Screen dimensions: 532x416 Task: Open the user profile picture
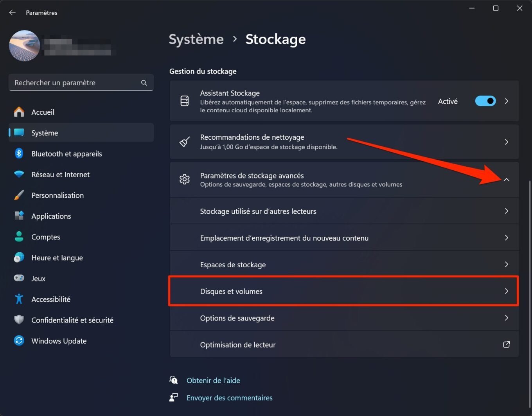pos(25,46)
